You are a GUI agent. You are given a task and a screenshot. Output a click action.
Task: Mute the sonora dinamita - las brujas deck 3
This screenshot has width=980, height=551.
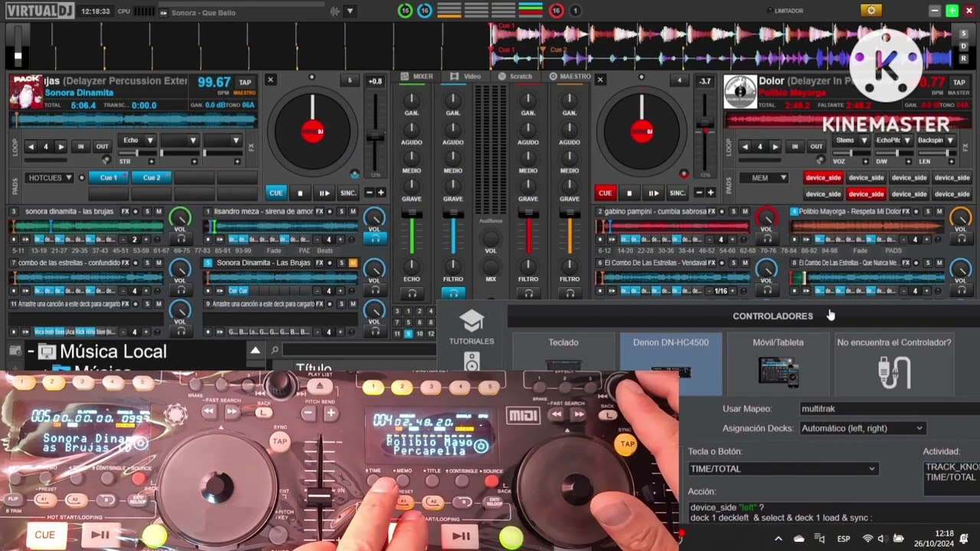click(x=158, y=211)
